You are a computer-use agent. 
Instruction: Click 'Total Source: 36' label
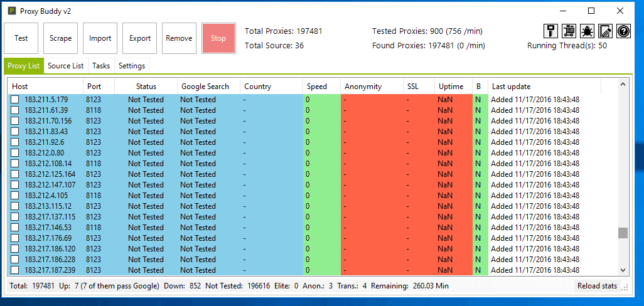point(274,46)
